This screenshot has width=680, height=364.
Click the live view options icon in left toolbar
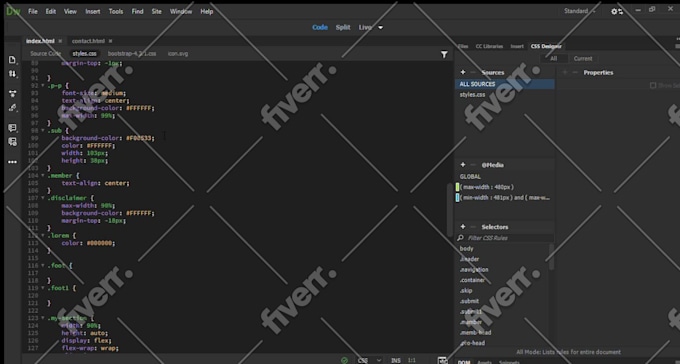[x=13, y=94]
